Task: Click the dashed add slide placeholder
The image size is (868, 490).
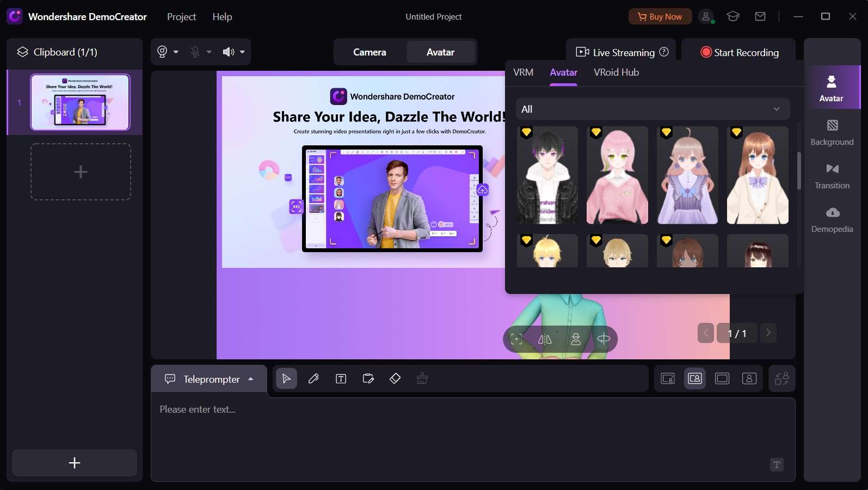Action: [81, 172]
